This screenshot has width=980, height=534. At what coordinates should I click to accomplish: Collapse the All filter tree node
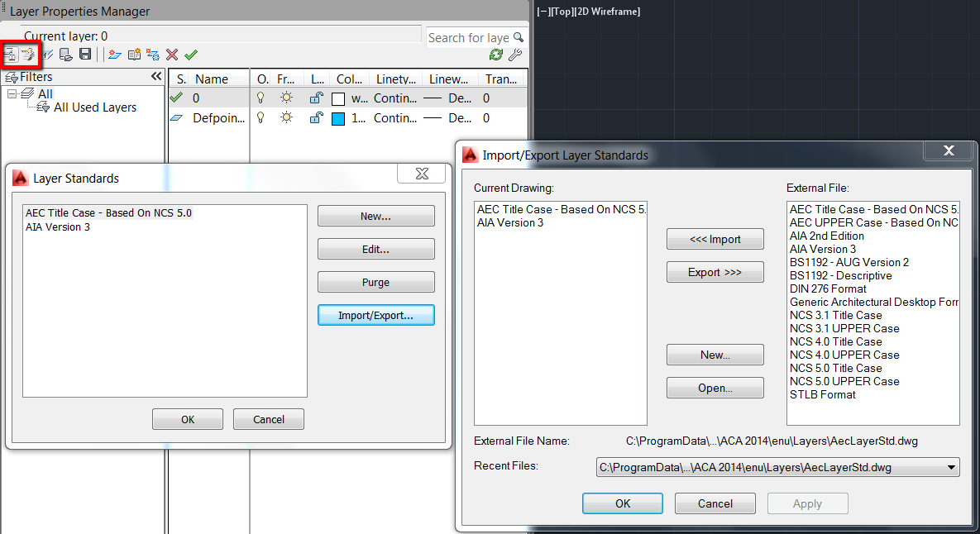point(12,93)
